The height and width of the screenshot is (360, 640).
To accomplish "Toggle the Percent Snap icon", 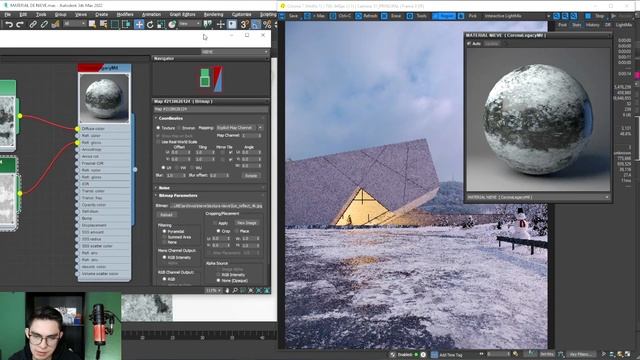I will coord(267,24).
